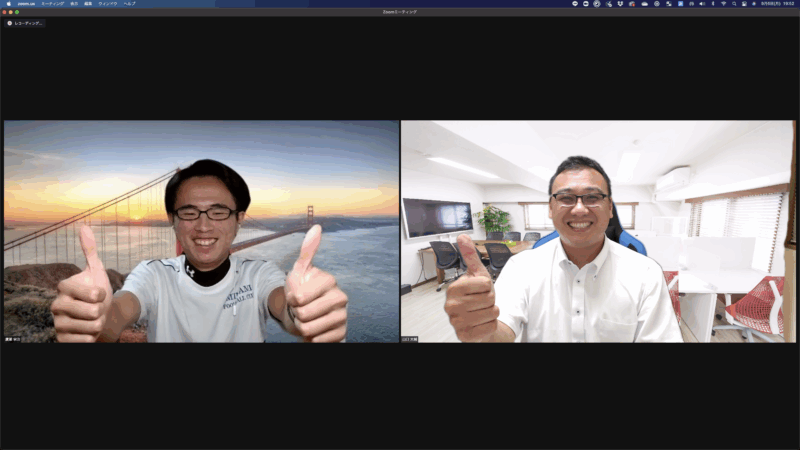Viewport: 800px width, 450px height.
Task: Click the right participant's name label
Action: coord(412,338)
